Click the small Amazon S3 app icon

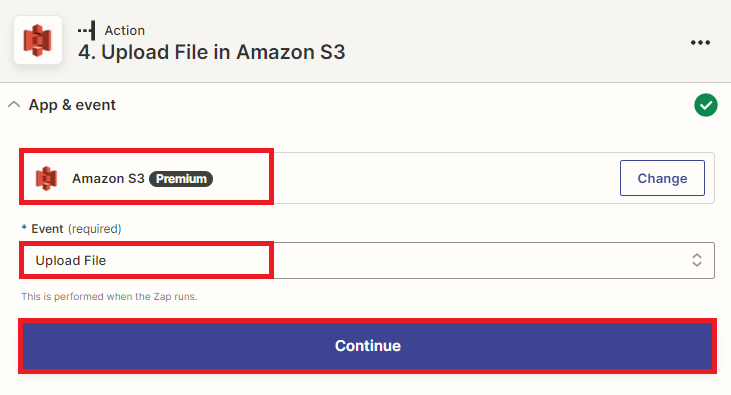point(47,178)
